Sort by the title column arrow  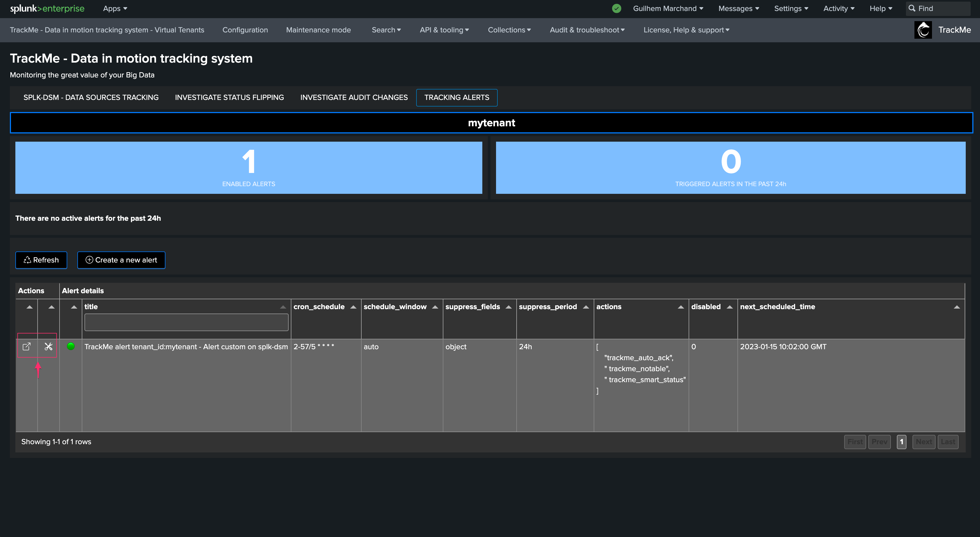tap(283, 307)
